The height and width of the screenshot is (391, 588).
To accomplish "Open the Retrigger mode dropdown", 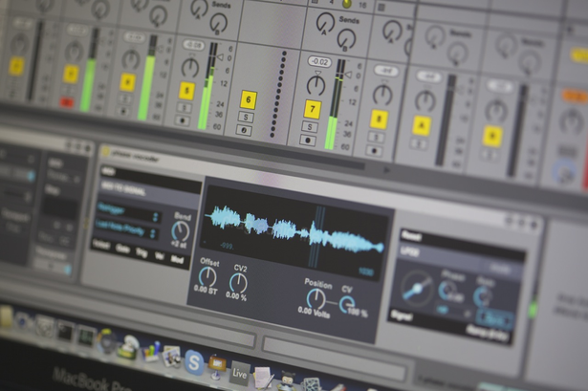I will pos(129,213).
